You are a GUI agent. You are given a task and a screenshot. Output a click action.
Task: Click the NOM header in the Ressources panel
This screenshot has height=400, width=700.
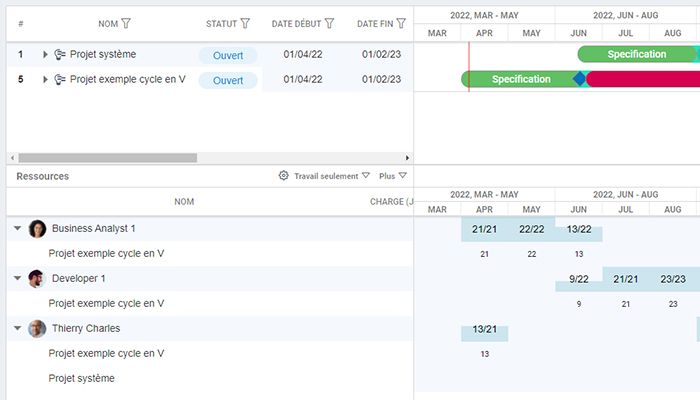pos(184,201)
